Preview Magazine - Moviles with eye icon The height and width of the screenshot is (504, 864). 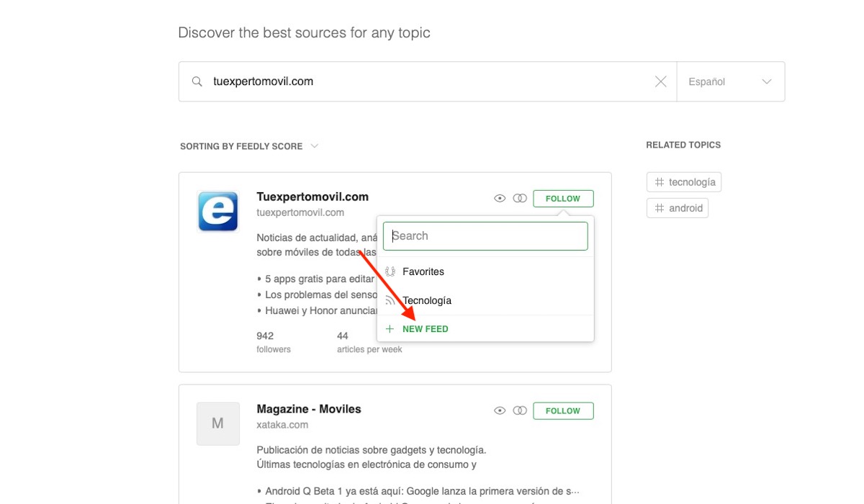tap(500, 411)
